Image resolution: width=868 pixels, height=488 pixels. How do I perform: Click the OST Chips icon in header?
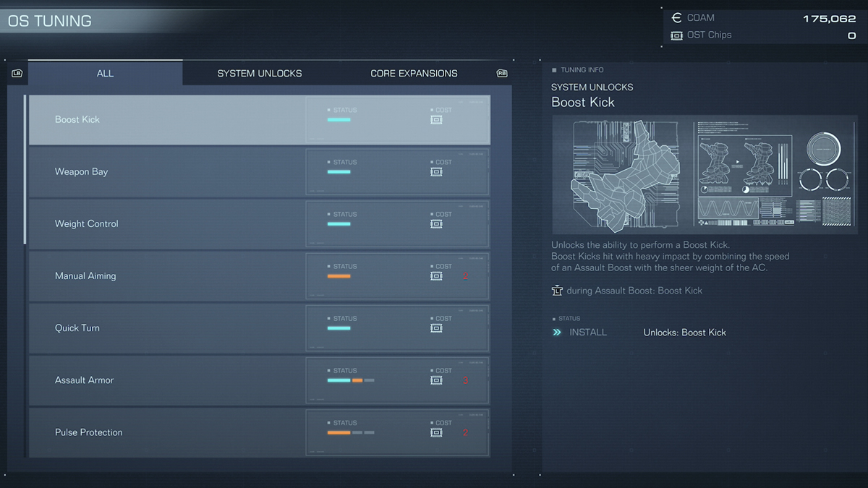click(x=676, y=35)
